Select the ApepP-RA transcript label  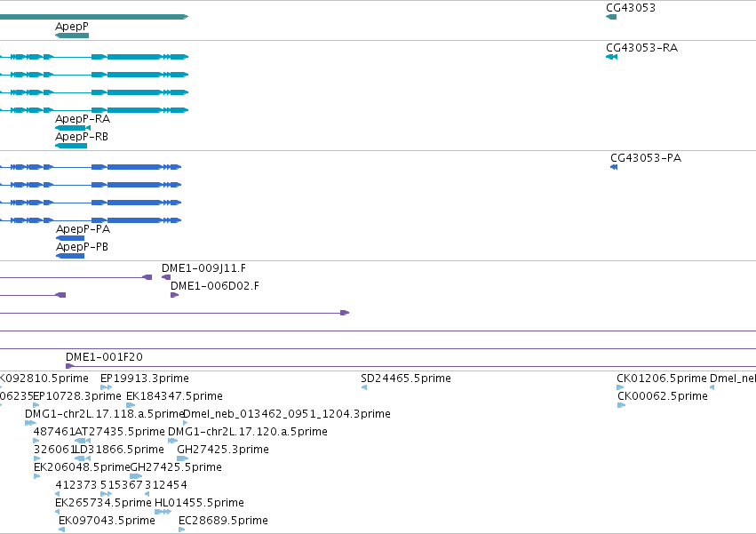click(x=83, y=119)
